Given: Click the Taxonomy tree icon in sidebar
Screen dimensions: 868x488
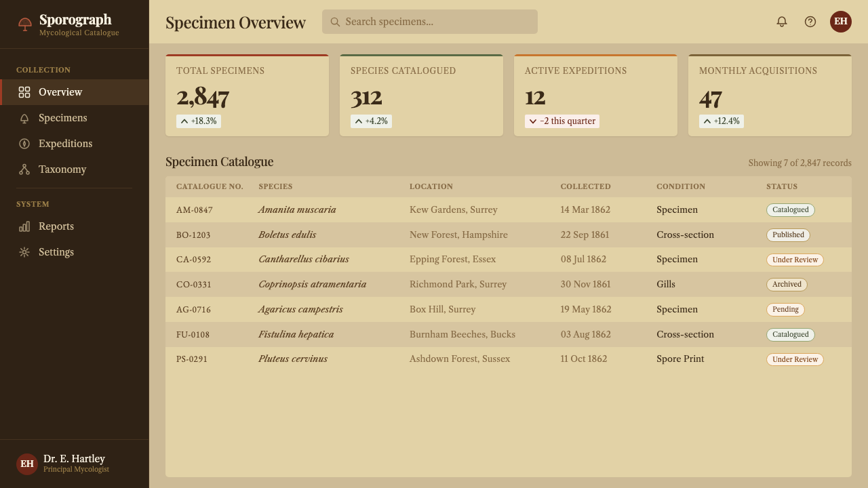Looking at the screenshot, I should [24, 169].
